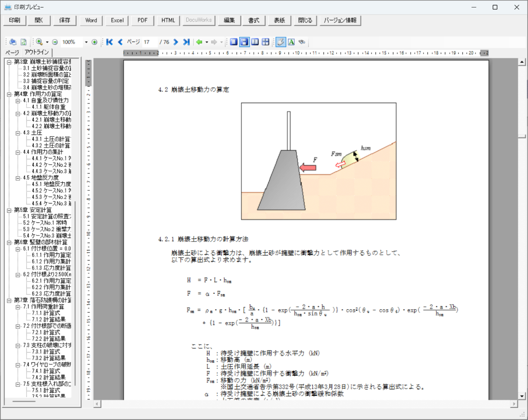Click the 閉じる (close) button
The height and width of the screenshot is (420, 528).
(305, 21)
